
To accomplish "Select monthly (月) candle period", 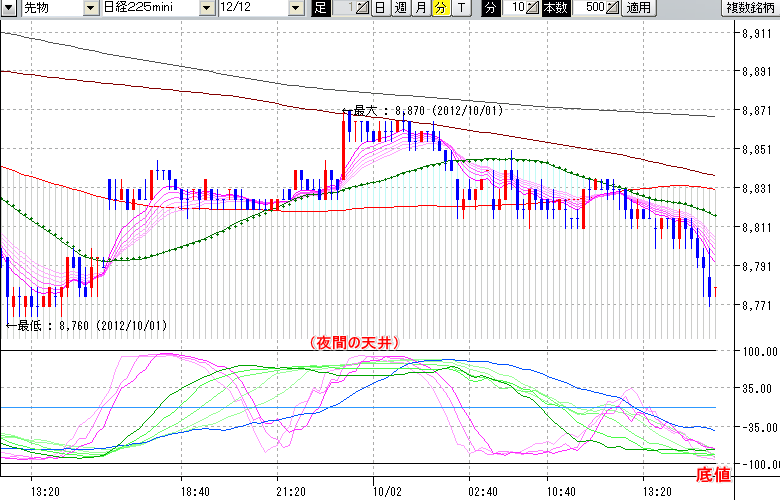I will pyautogui.click(x=420, y=8).
